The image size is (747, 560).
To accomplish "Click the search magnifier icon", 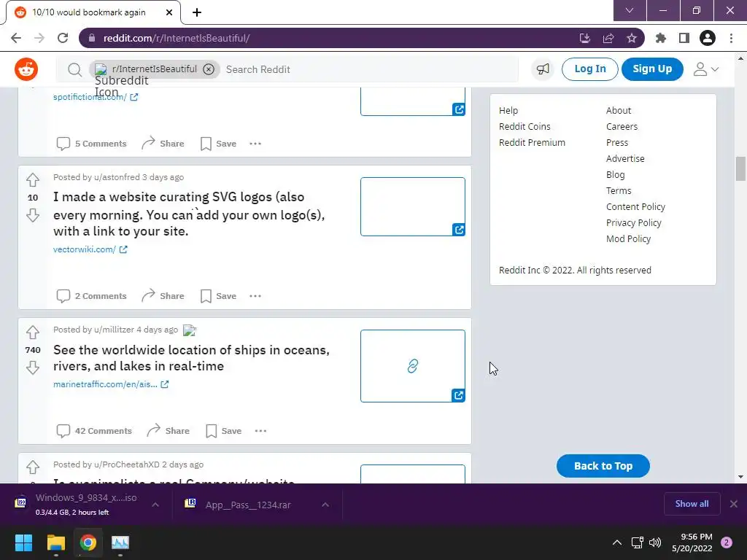I will [74, 69].
